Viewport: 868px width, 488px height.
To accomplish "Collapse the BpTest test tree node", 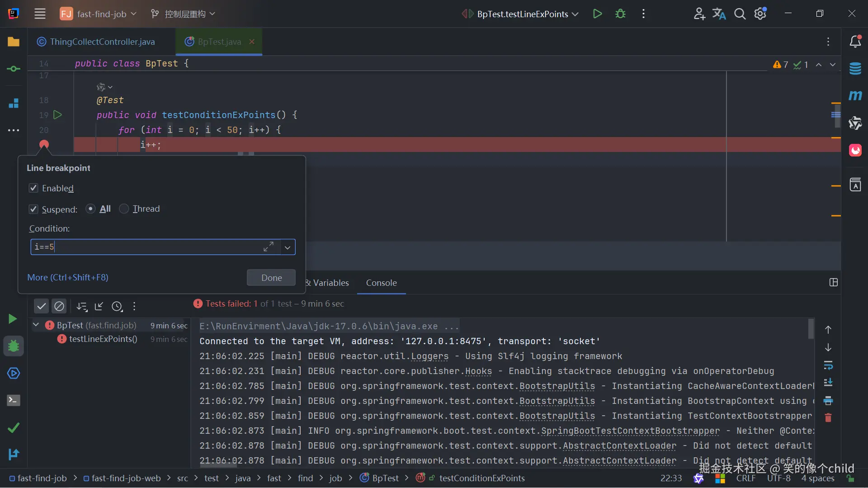I will click(36, 325).
